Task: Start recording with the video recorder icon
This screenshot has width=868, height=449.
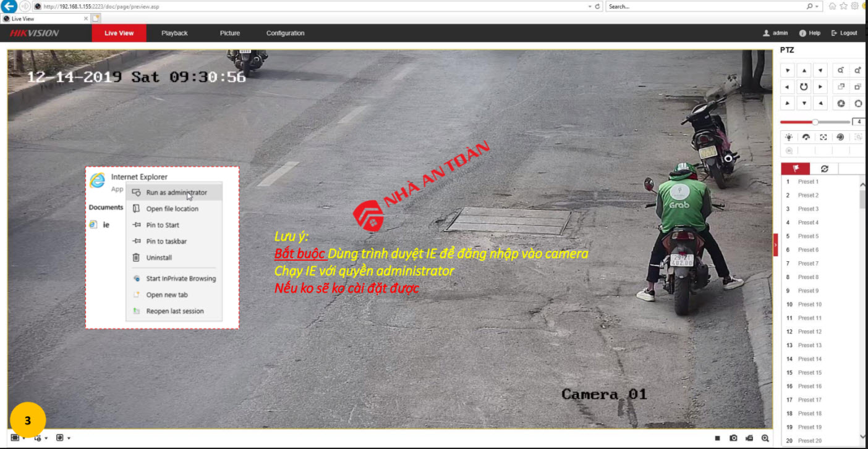Action: point(749,438)
